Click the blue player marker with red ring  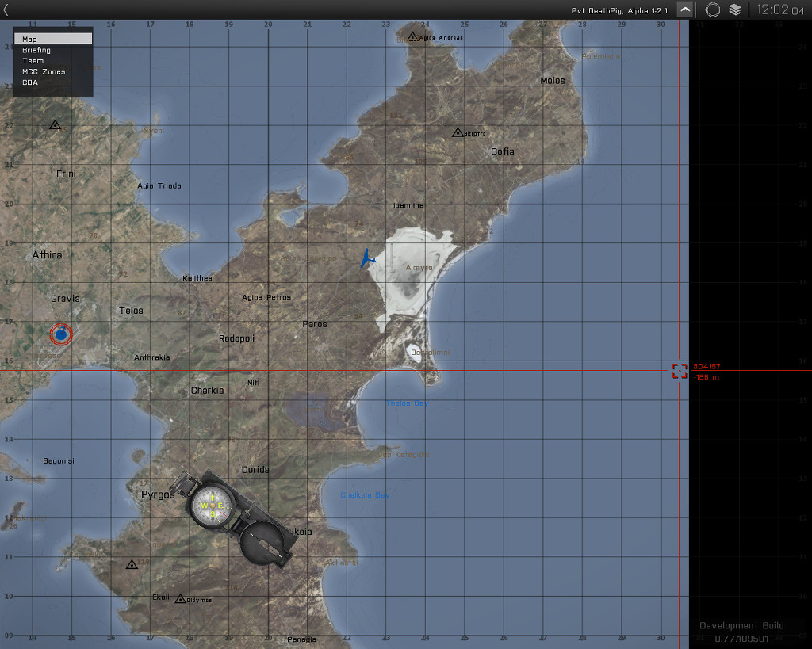[x=61, y=334]
